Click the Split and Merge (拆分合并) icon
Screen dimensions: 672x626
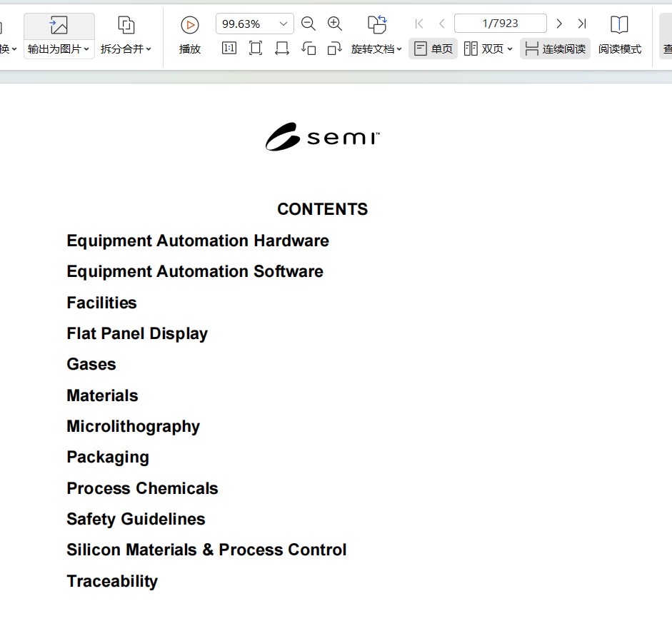click(126, 25)
